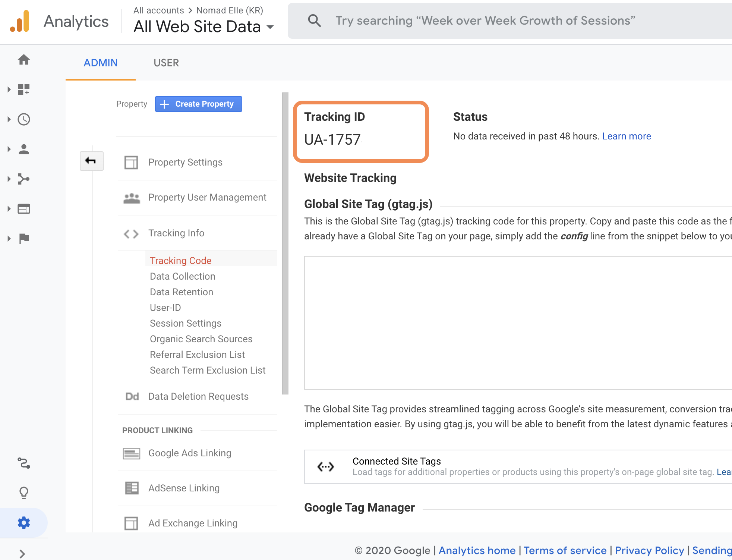The height and width of the screenshot is (560, 732).
Task: Click the Admin gear icon
Action: [x=24, y=523]
